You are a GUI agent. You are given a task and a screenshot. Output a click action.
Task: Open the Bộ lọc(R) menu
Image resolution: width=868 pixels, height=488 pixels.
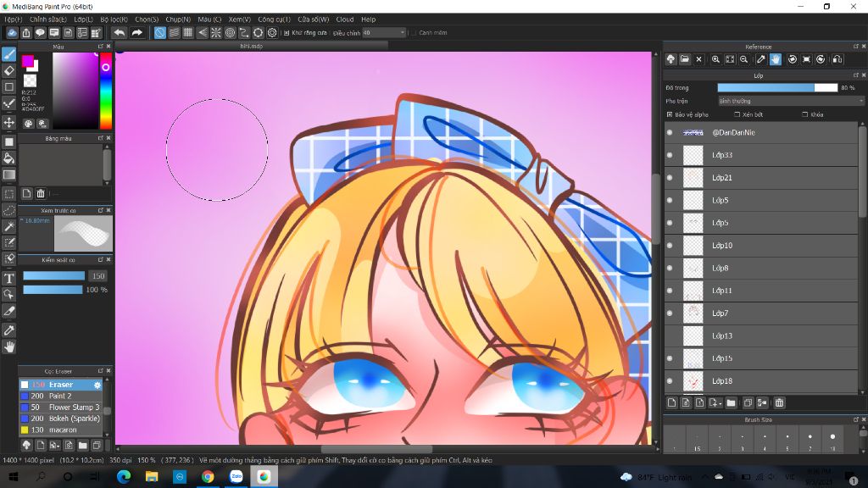coord(114,19)
